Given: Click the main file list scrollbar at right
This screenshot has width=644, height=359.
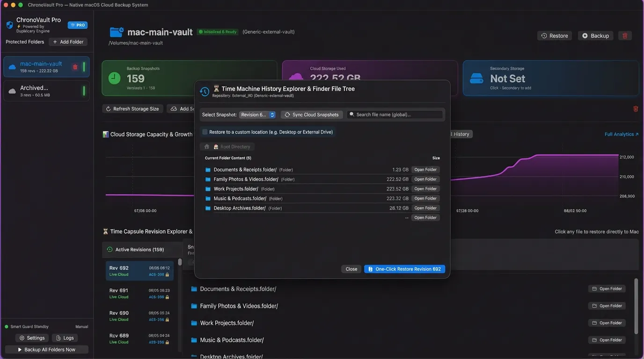Looking at the screenshot, I should tap(636, 306).
